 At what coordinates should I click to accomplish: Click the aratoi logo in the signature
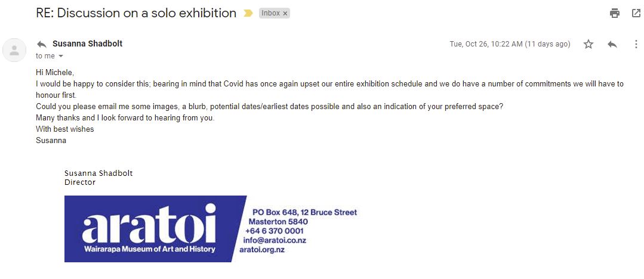(149, 228)
